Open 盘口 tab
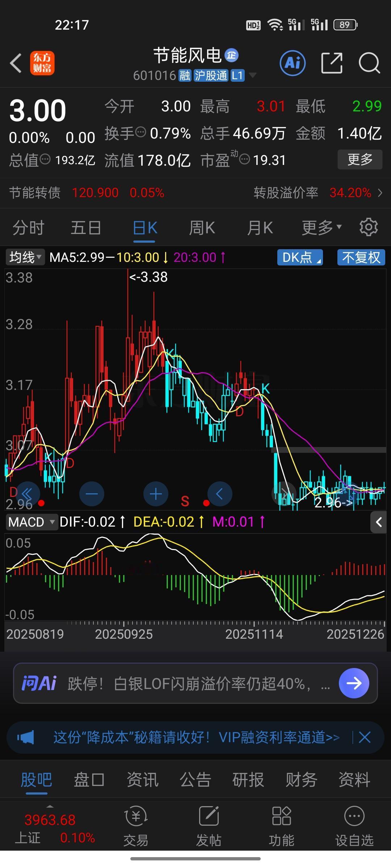 (x=89, y=779)
